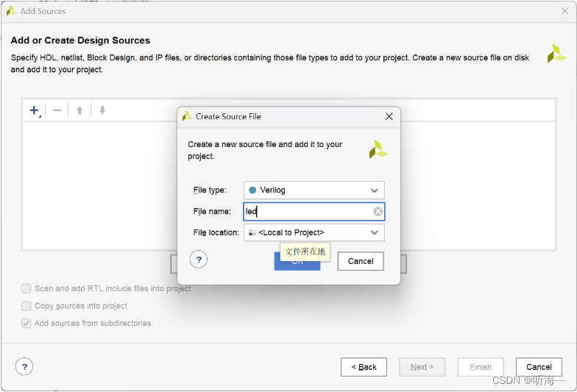Click the minus Remove toolbar icon
The height and width of the screenshot is (392, 577).
pos(57,110)
